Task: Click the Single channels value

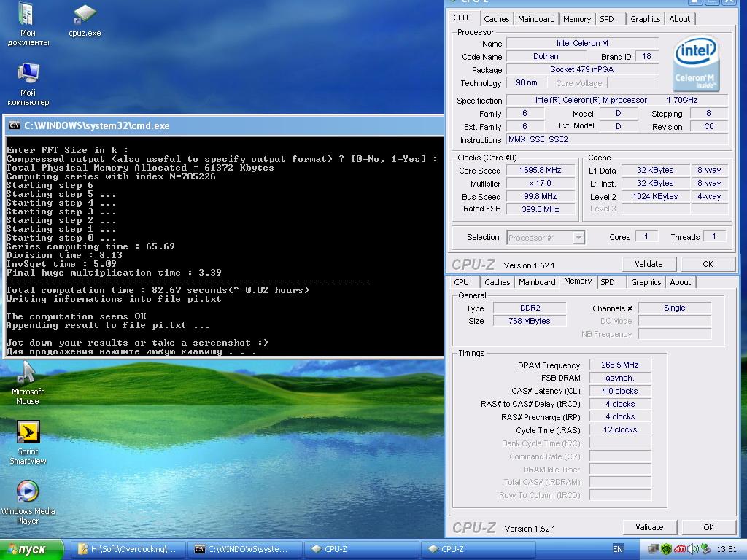Action: (x=675, y=308)
